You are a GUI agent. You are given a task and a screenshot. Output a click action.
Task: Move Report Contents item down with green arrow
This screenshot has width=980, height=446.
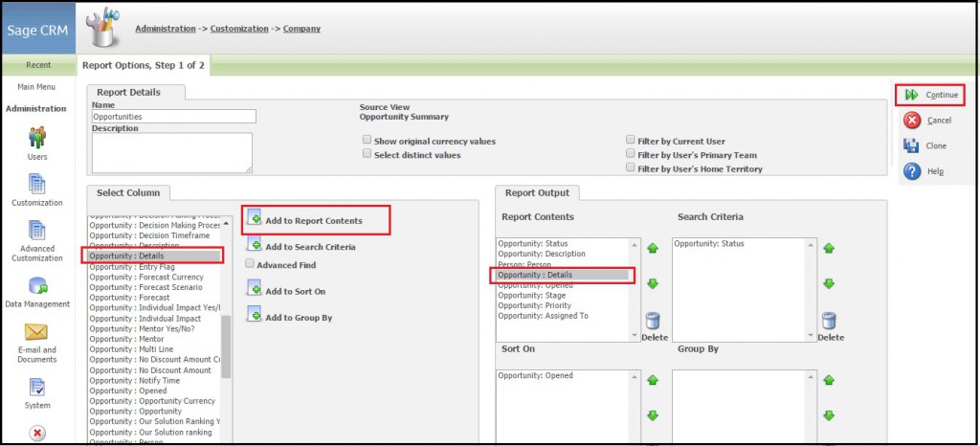click(653, 283)
